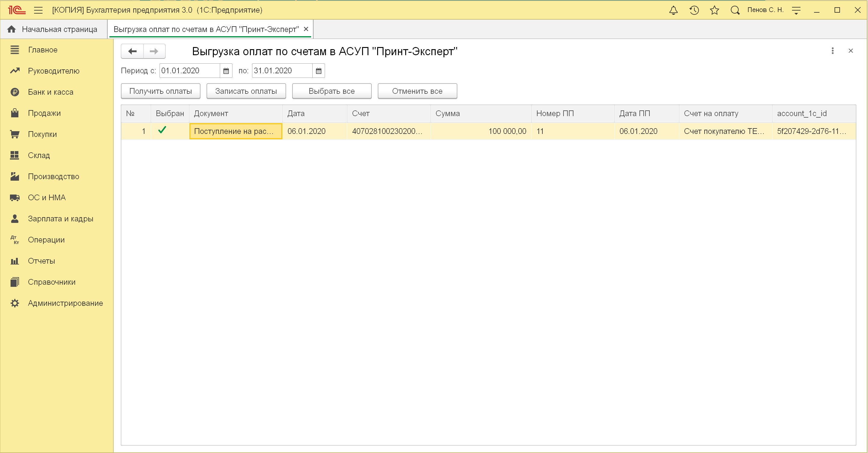The width and height of the screenshot is (868, 453).
Task: Click the period end date field
Action: [x=282, y=71]
